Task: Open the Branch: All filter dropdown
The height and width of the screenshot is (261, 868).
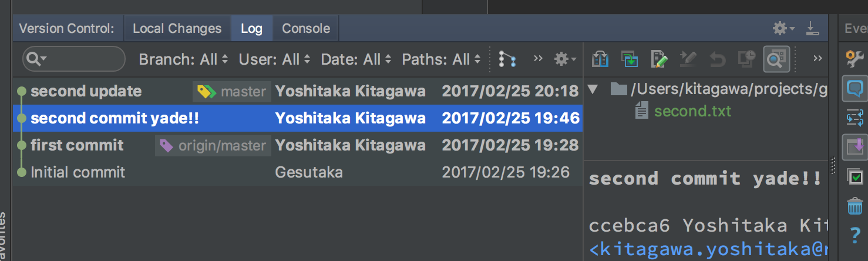Action: click(x=183, y=59)
